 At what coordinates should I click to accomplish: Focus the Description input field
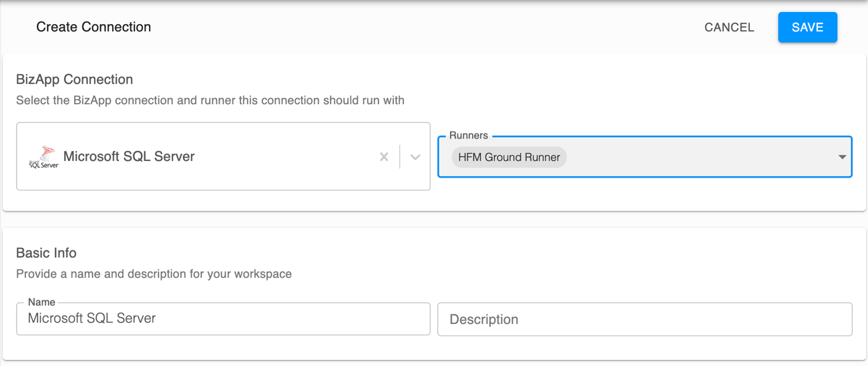click(645, 319)
